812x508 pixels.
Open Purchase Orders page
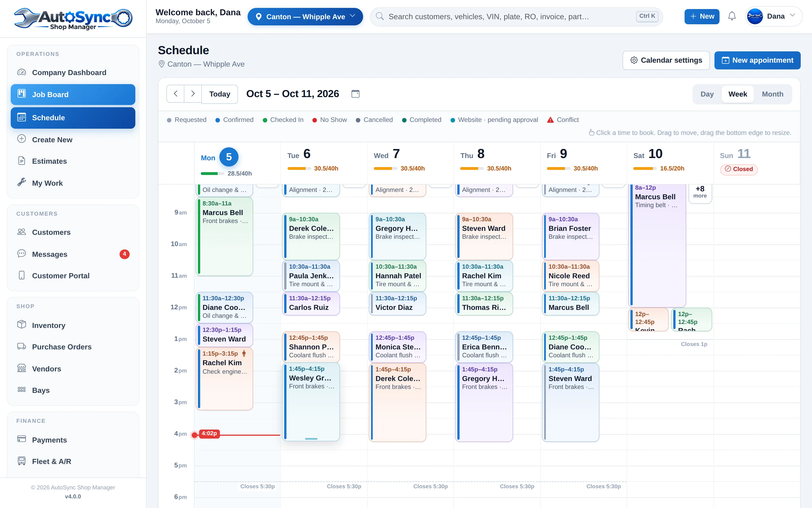click(x=73, y=347)
